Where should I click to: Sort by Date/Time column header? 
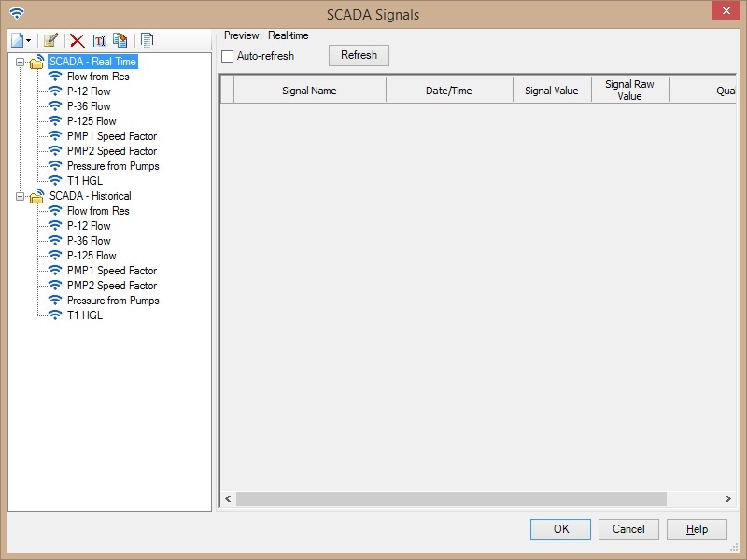tap(449, 91)
